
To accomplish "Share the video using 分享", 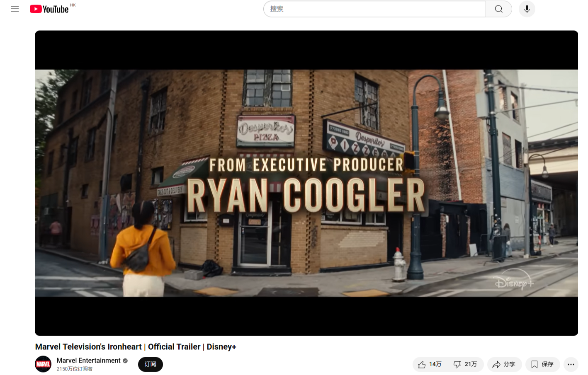I will tap(504, 364).
